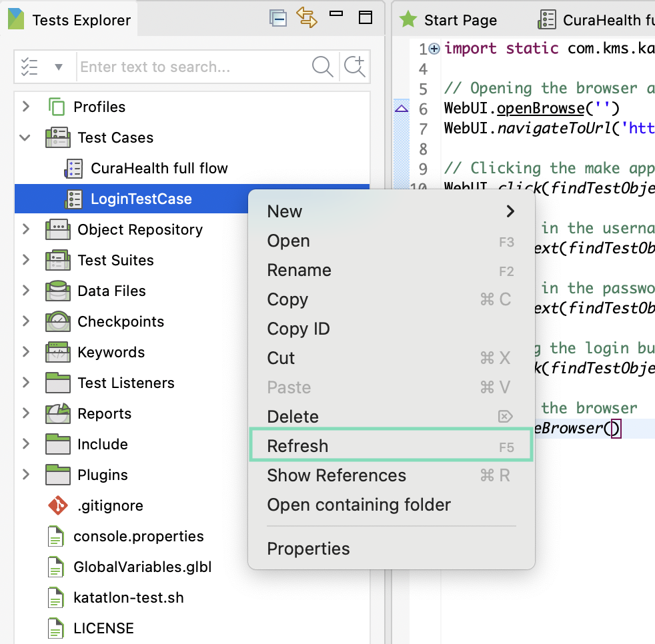Select the Tests Explorer tab
The width and height of the screenshot is (655, 644).
[70, 19]
